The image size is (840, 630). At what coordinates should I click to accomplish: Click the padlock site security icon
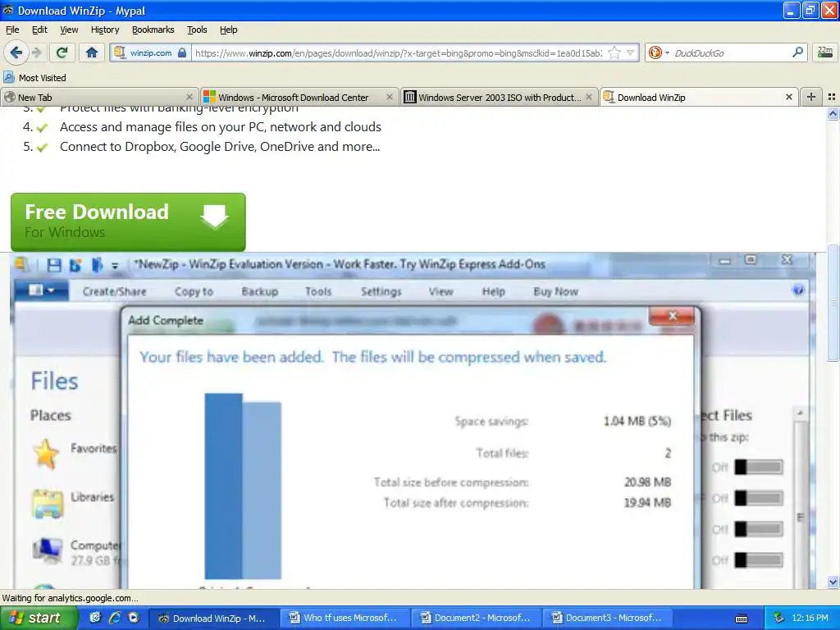tap(182, 52)
